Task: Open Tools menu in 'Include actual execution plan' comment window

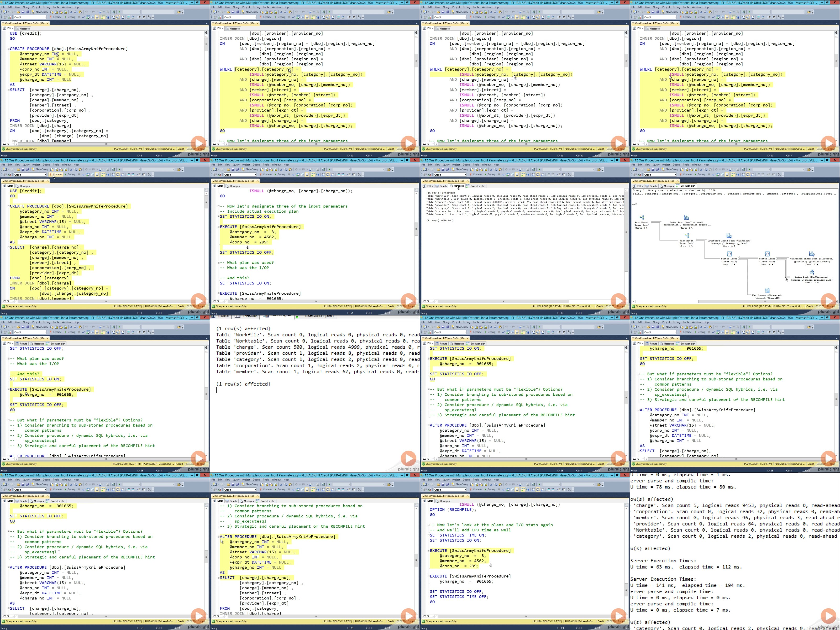Action: 266,165
